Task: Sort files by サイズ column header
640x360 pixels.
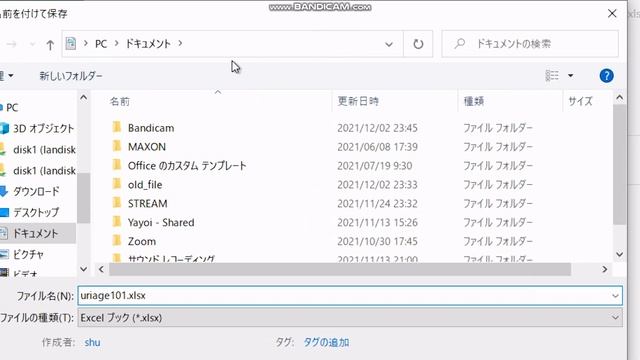Action: [x=580, y=101]
